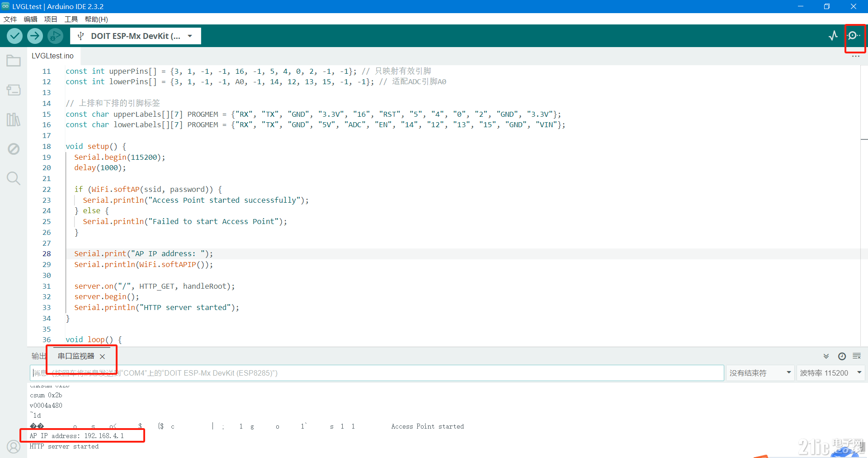
Task: Click the "Access Point started" output text
Action: click(x=428, y=426)
